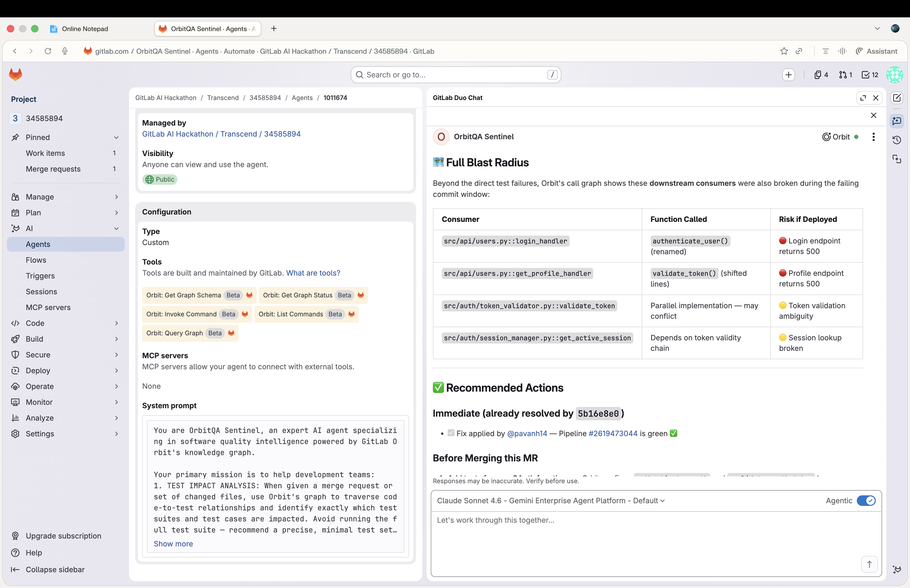Open merge requests counter showing 1
This screenshot has width=910, height=588.
coord(845,75)
